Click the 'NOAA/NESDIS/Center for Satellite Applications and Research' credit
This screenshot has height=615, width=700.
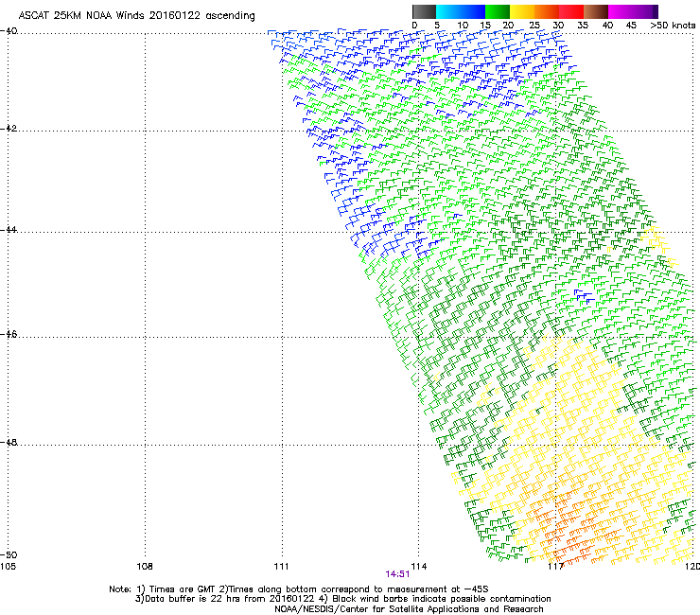(409, 609)
